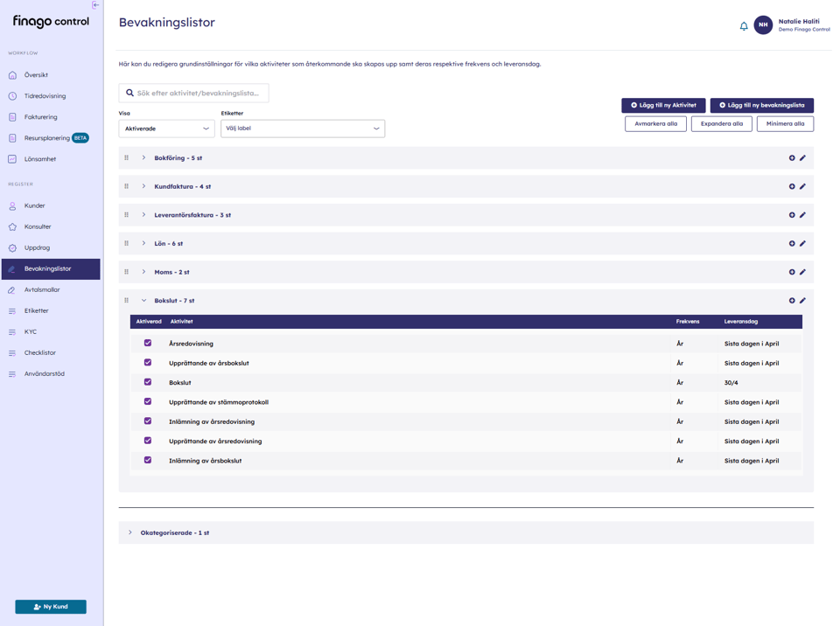The width and height of the screenshot is (840, 626).
Task: Click the plus icon on the Bokföring row
Action: (793, 157)
